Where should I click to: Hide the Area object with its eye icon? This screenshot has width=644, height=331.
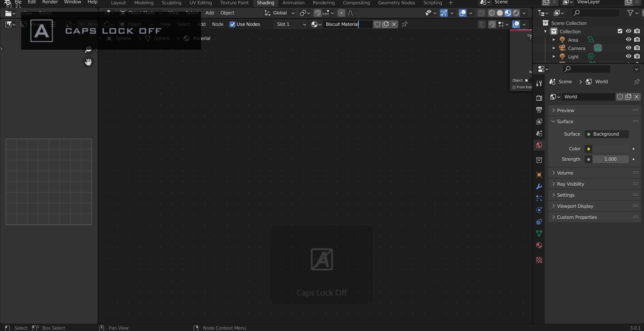[629, 40]
